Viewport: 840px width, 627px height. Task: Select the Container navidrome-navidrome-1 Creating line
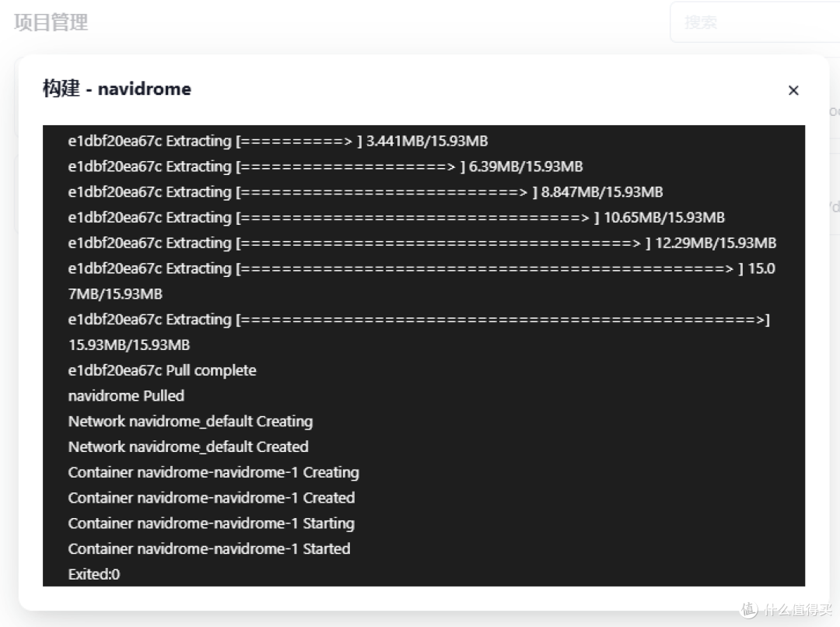click(213, 472)
